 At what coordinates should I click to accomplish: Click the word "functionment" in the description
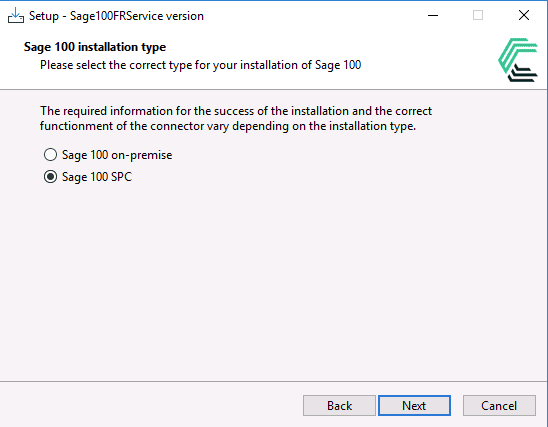(x=76, y=126)
